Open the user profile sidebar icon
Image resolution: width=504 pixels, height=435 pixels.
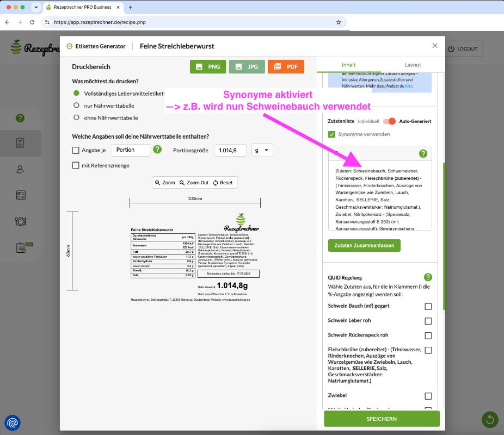(20, 169)
